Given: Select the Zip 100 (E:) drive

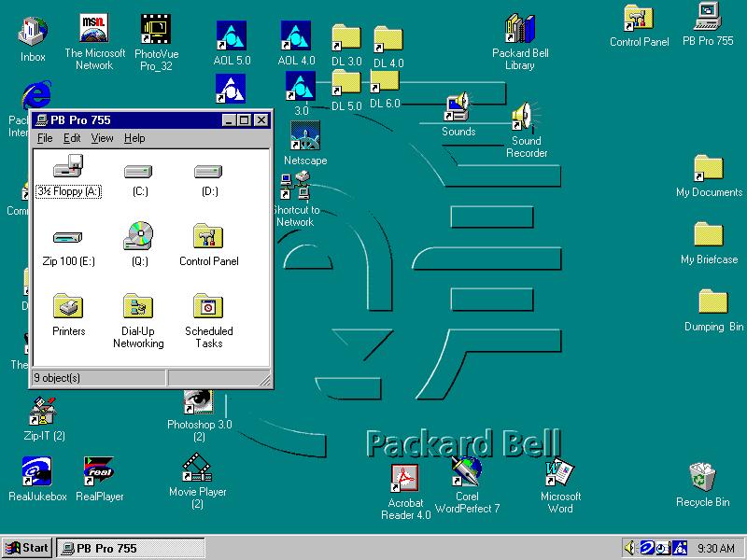Looking at the screenshot, I should [67, 237].
